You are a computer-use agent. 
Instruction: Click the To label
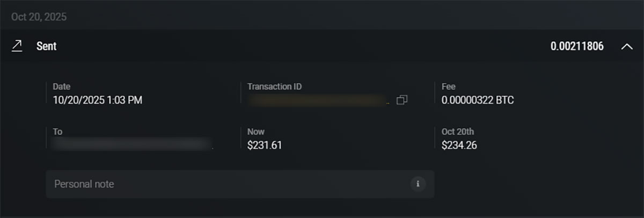[58, 132]
